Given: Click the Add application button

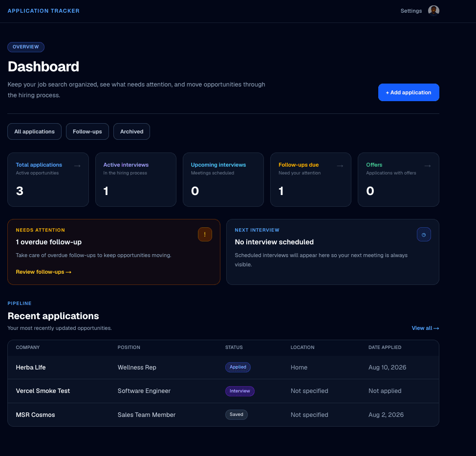Looking at the screenshot, I should 409,92.
